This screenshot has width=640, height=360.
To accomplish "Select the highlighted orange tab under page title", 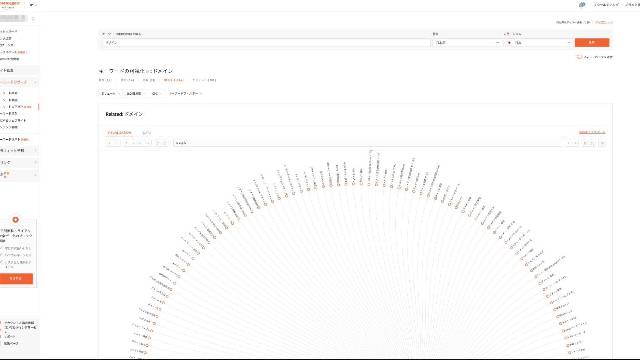I will 173,80.
